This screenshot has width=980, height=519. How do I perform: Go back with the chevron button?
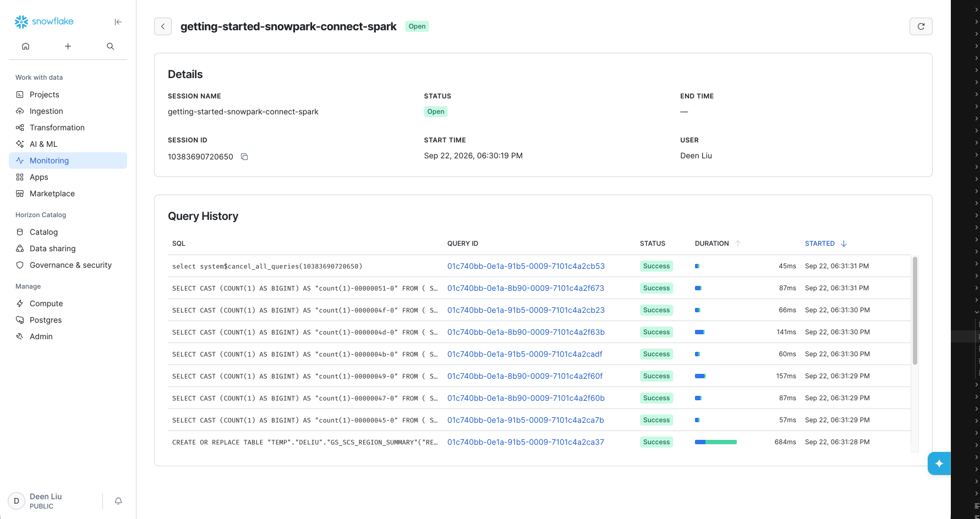point(163,26)
